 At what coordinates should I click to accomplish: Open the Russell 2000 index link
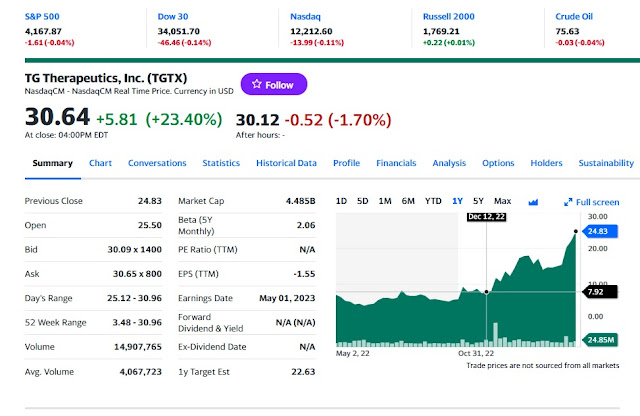(x=449, y=16)
